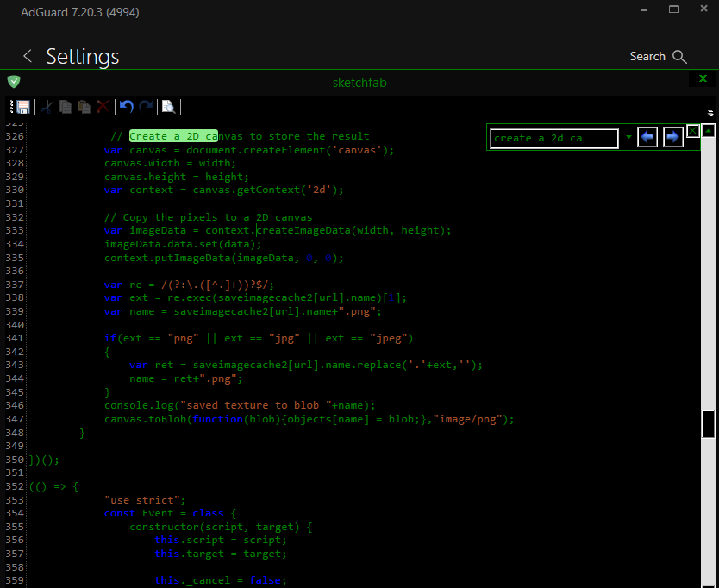Click the highlighted "Create a 2D ca" match
The image size is (719, 588).
point(173,136)
